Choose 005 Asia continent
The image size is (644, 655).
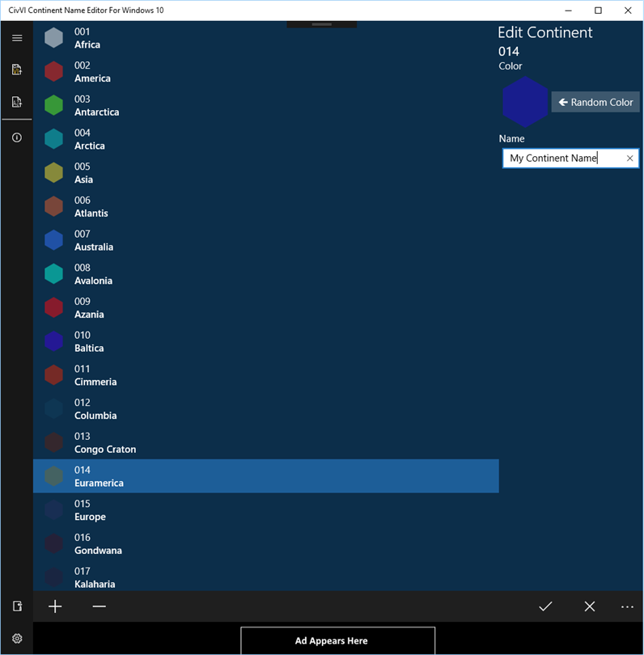[266, 173]
